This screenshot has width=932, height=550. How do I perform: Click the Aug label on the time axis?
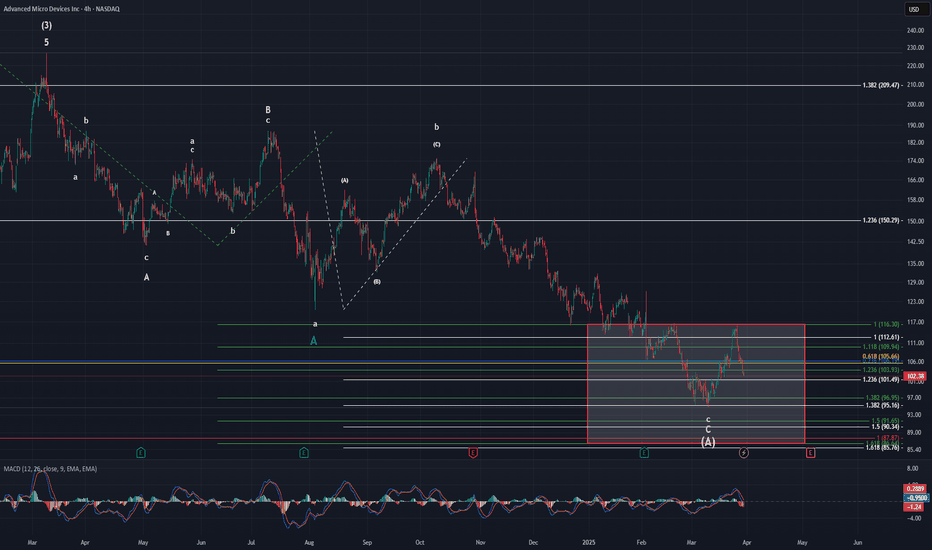tap(309, 543)
